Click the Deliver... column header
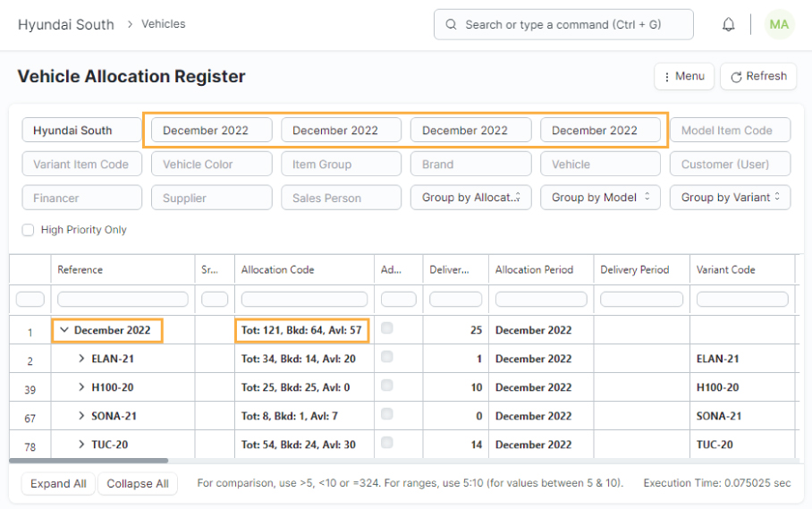 point(456,269)
